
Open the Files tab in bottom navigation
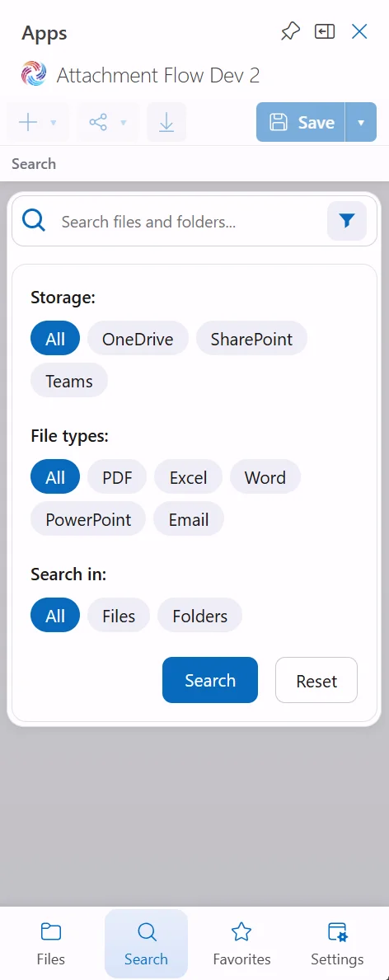tap(50, 943)
